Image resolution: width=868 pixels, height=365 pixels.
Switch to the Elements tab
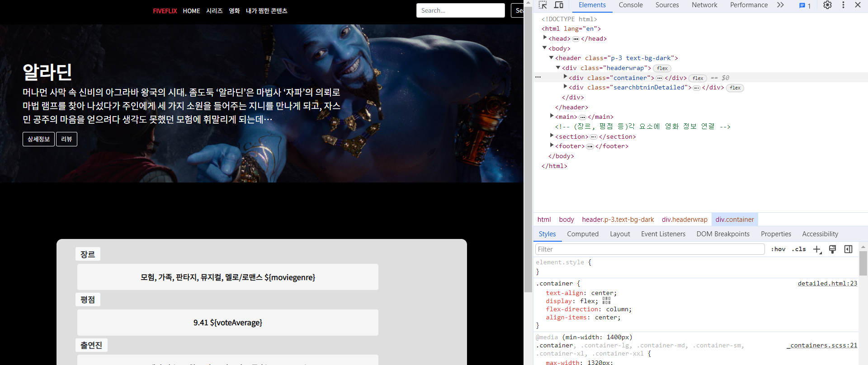(592, 5)
